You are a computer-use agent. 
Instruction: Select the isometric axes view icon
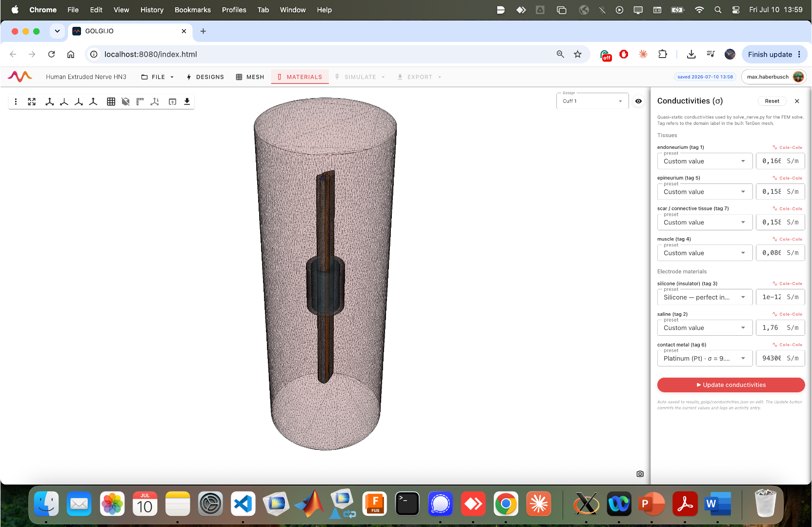tap(50, 101)
